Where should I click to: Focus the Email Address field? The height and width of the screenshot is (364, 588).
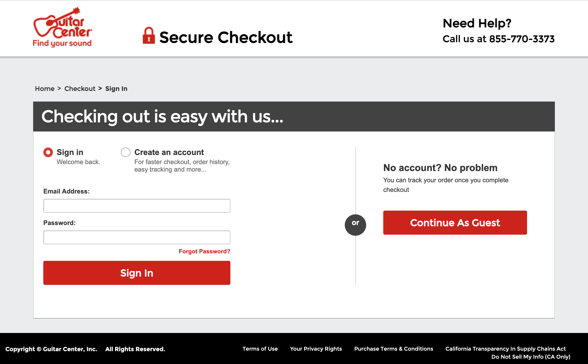(137, 206)
